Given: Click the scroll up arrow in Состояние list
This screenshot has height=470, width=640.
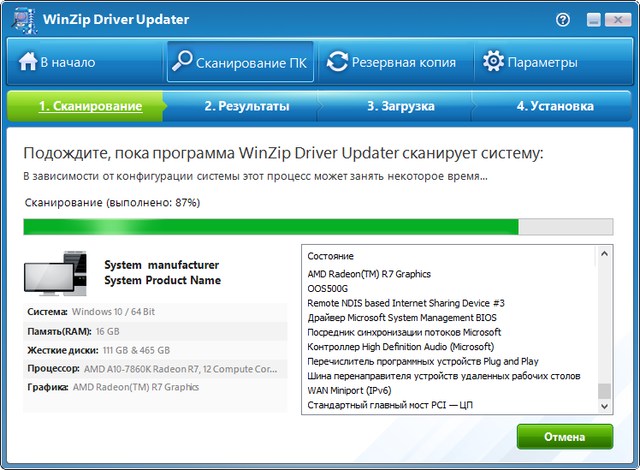Looking at the screenshot, I should point(604,254).
